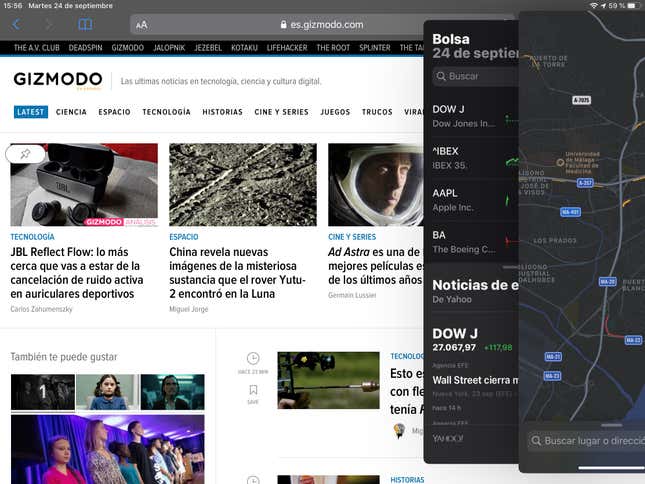Click the TECNOLOGÍA label above JBL article
This screenshot has height=484, width=645.
(32, 237)
